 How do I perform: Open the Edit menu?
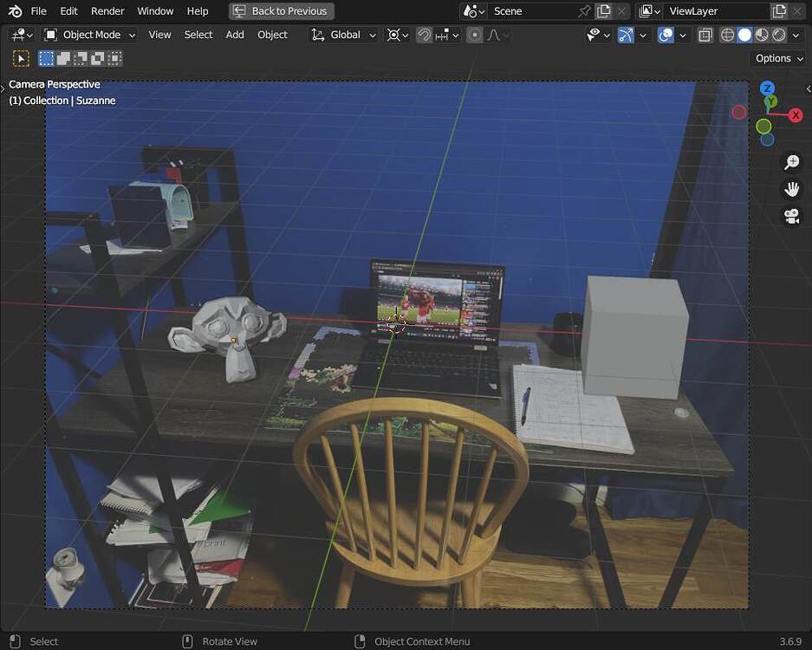tap(68, 11)
